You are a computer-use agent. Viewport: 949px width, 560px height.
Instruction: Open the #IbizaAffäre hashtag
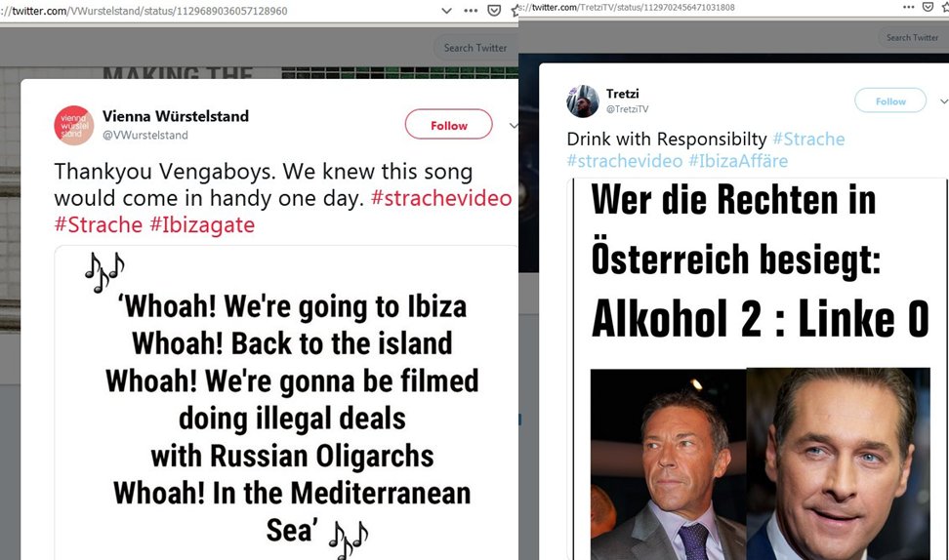738,161
